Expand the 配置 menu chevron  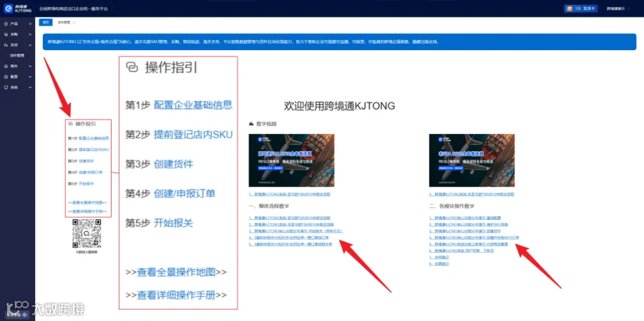tap(30, 77)
